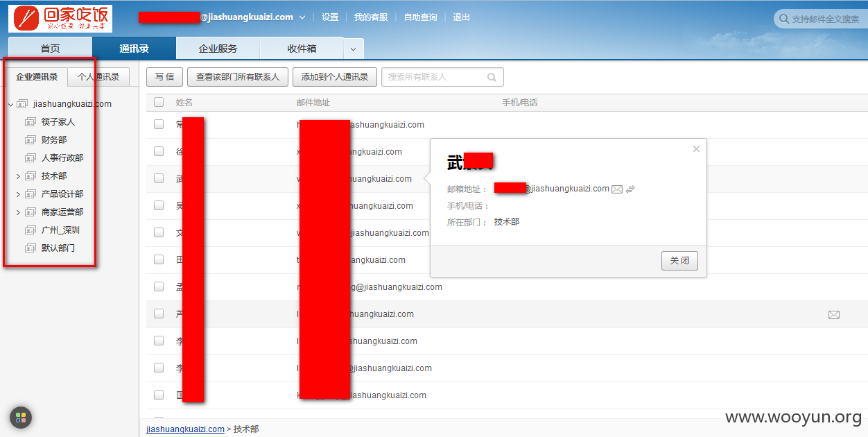Select 技术部 label in department tree
This screenshot has height=437, width=868.
point(54,176)
